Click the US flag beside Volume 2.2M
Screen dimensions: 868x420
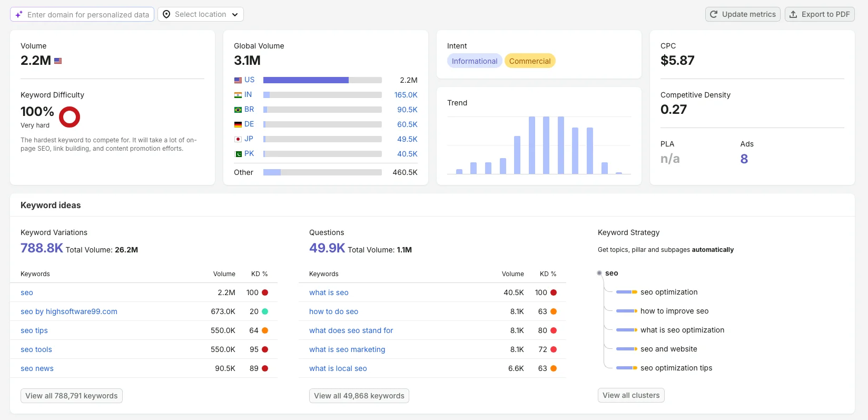tap(58, 61)
